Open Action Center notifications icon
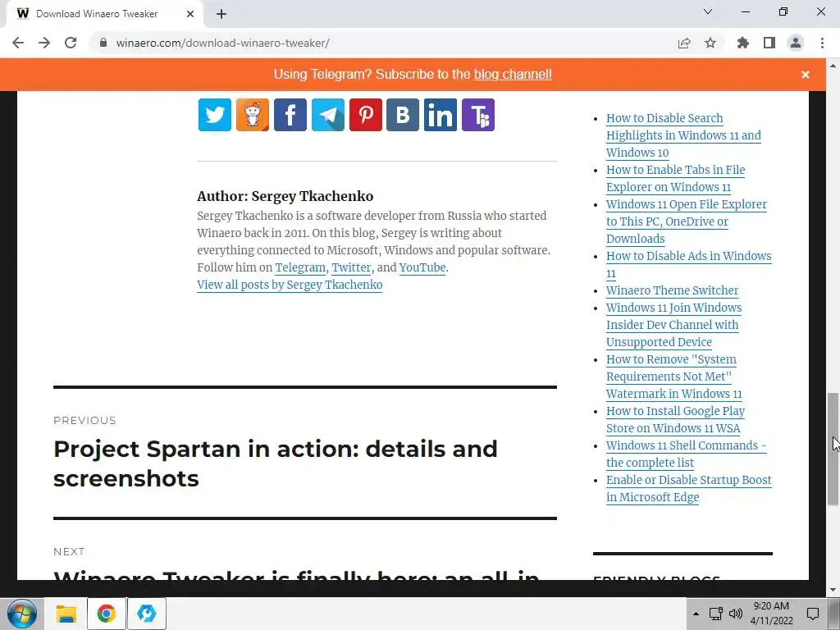 tap(813, 614)
